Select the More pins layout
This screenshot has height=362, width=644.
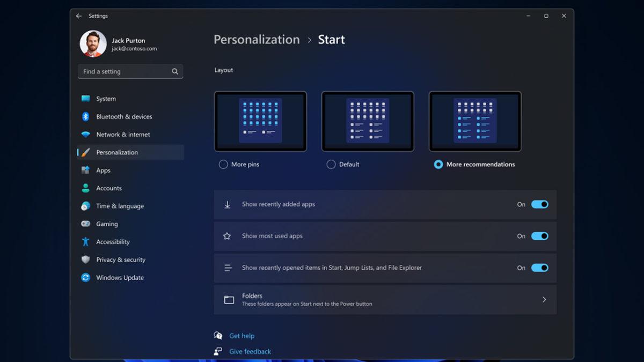coord(223,164)
